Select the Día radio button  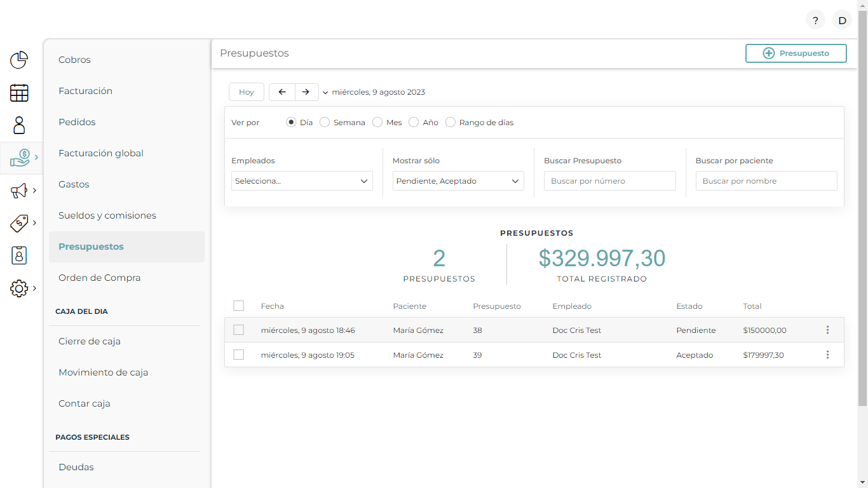click(291, 122)
